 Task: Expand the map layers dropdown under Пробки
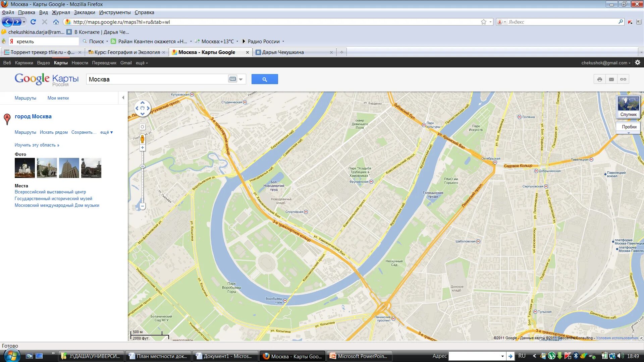[x=629, y=133]
